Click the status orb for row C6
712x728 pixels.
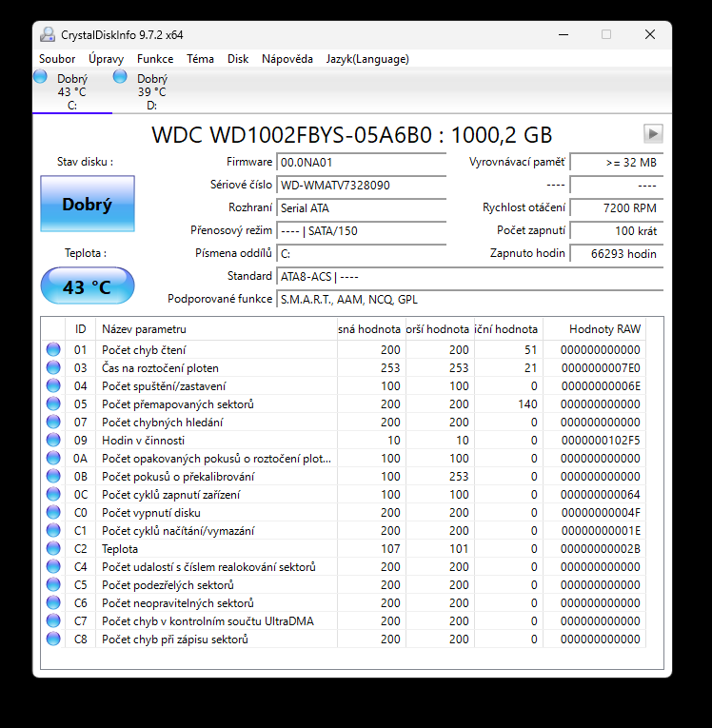click(x=53, y=602)
